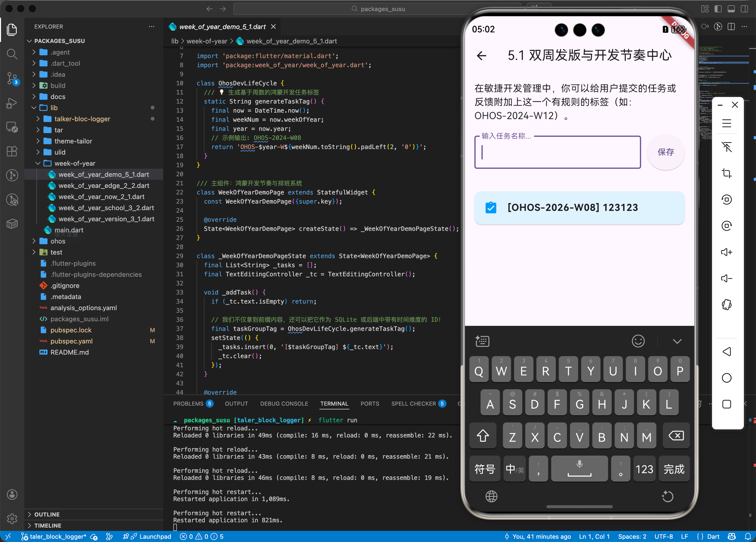Switch to the DEBUG CONSOLE tab
756x542 pixels.
(284, 403)
